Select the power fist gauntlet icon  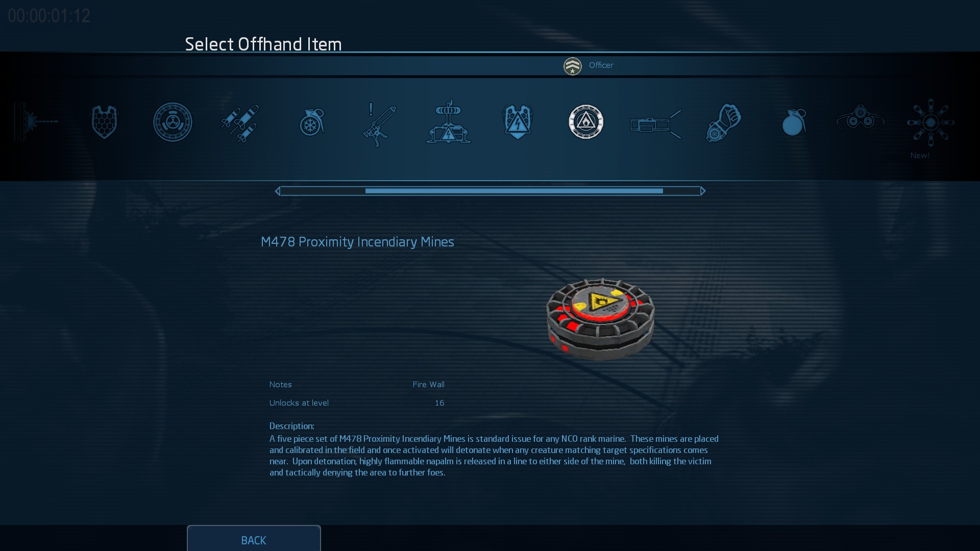723,123
